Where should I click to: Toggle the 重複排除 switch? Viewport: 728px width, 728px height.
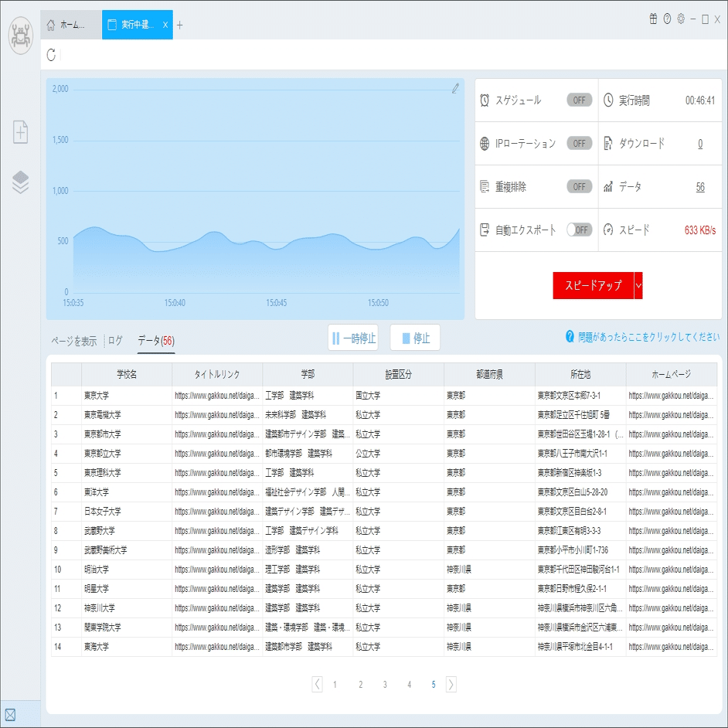pyautogui.click(x=579, y=187)
